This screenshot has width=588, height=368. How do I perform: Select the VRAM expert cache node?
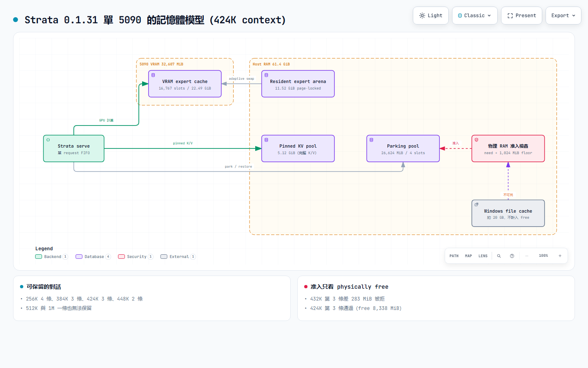pos(185,84)
